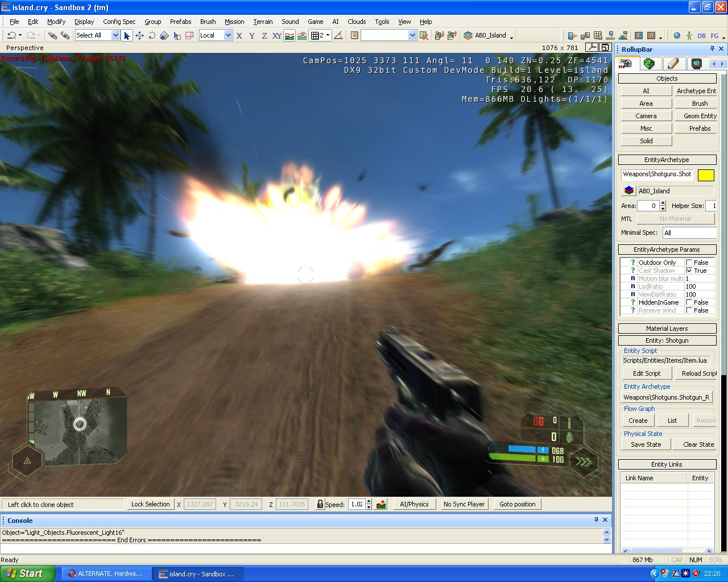Select the Rotate tool in toolbar
Viewport: 728px width, 582px height.
(152, 35)
